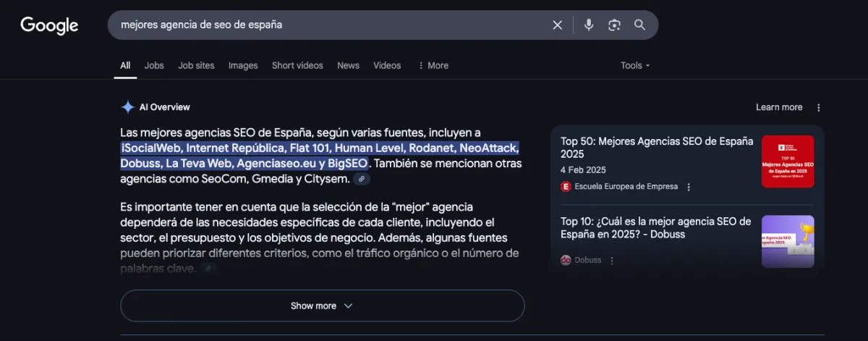Clear the search query with X icon

[x=557, y=25]
